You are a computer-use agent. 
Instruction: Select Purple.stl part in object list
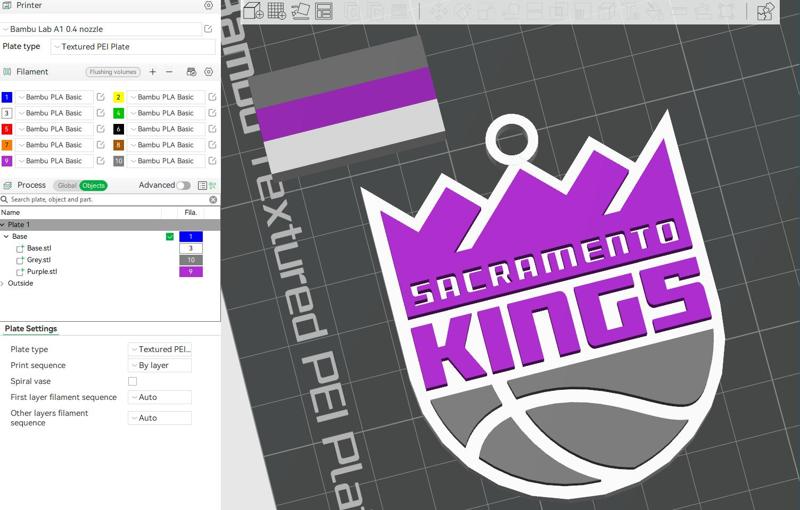point(42,272)
